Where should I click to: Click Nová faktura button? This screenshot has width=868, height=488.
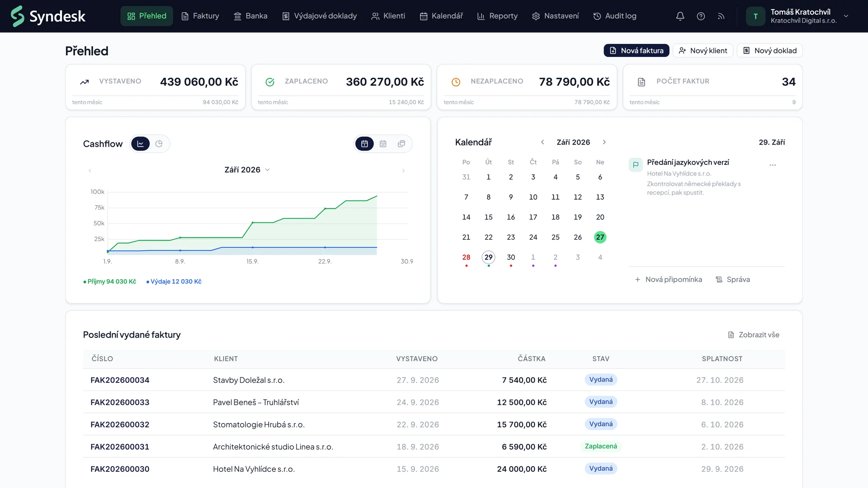[636, 51]
